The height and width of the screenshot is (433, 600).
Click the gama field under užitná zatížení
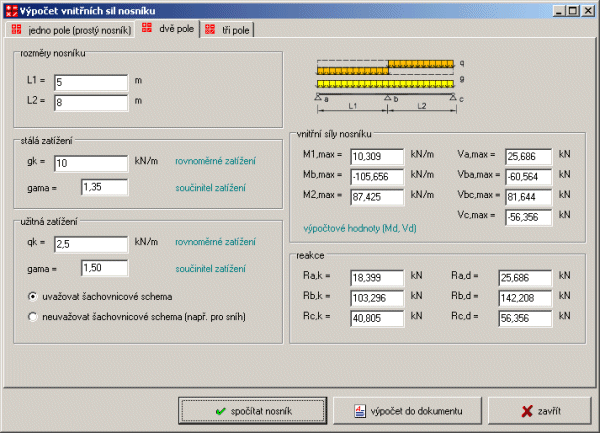[x=104, y=268]
